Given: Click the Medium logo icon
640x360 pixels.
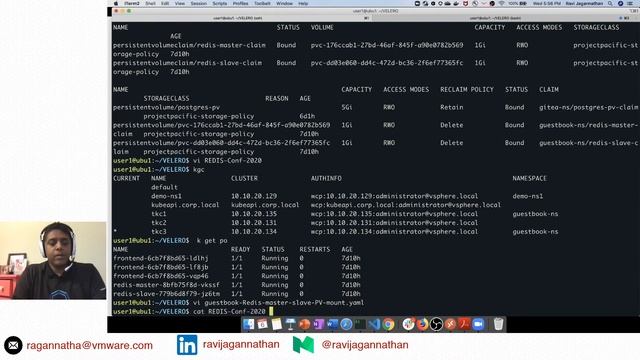Looking at the screenshot, I should click(x=303, y=345).
